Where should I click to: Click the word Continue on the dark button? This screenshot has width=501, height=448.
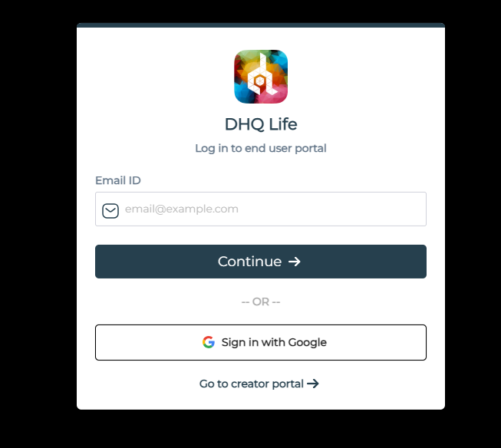click(250, 262)
